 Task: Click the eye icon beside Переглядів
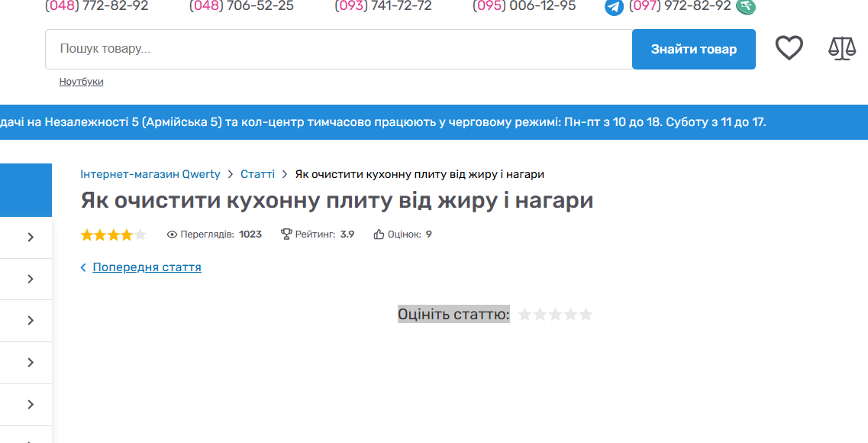coord(173,234)
